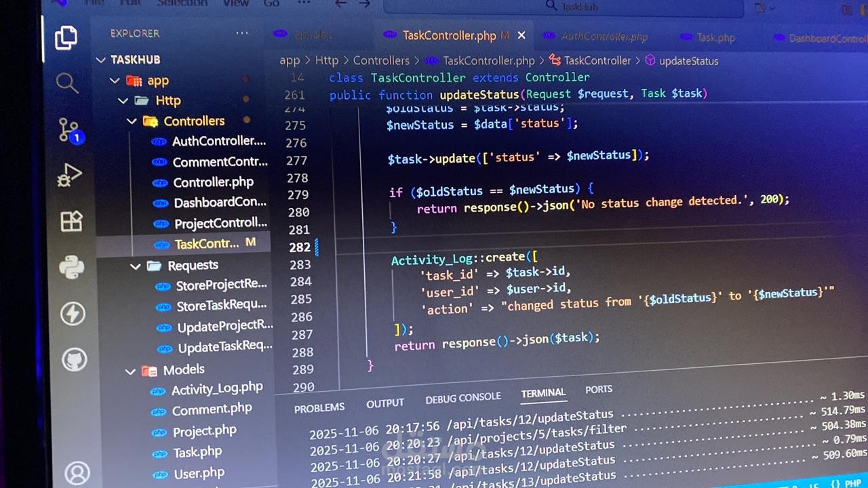Click the EXPLORER panel title

(x=135, y=33)
